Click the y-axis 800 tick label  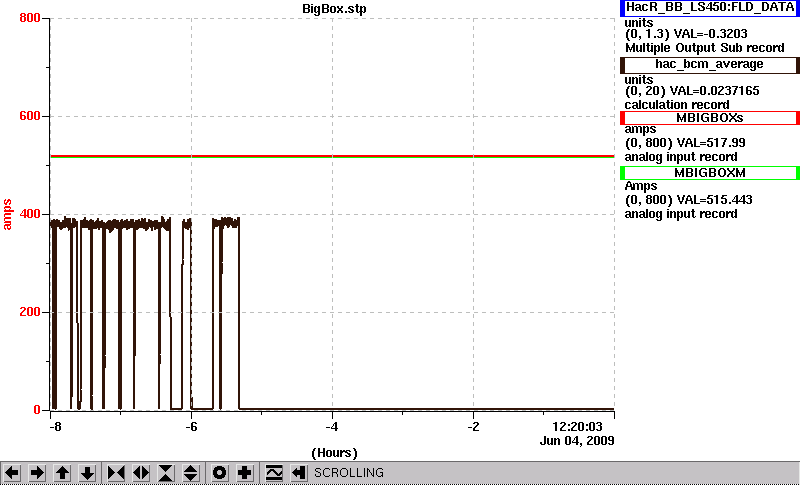(30, 18)
